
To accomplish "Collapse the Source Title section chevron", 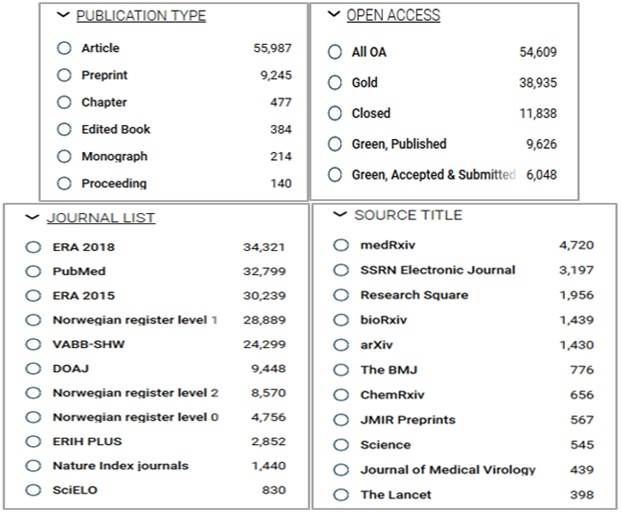I will click(339, 215).
